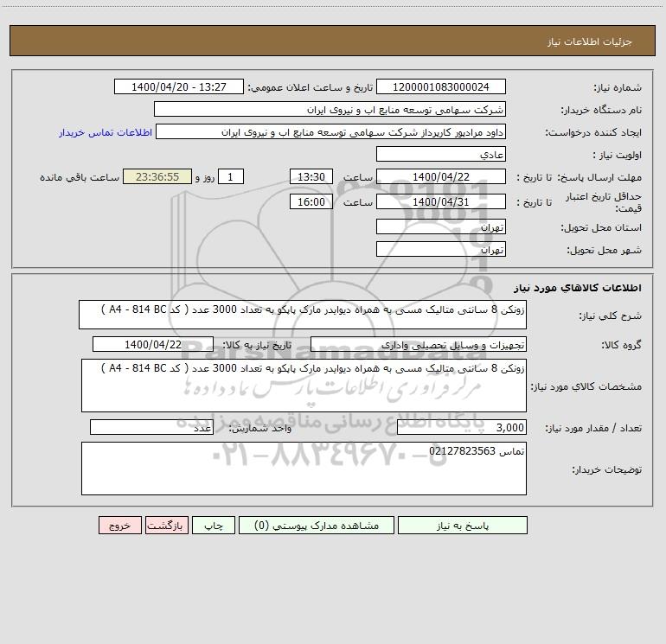The height and width of the screenshot is (644, 666).
Task: Click the اطلاعات کالاهای مورد نیاز section heading
Action: click(x=578, y=288)
